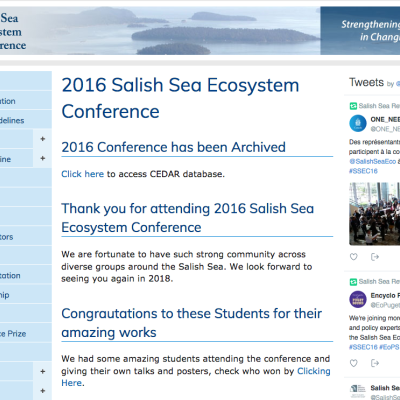Expand the plus icon beside 'ine' menu item
Image resolution: width=400 pixels, height=400 pixels.
tap(43, 158)
